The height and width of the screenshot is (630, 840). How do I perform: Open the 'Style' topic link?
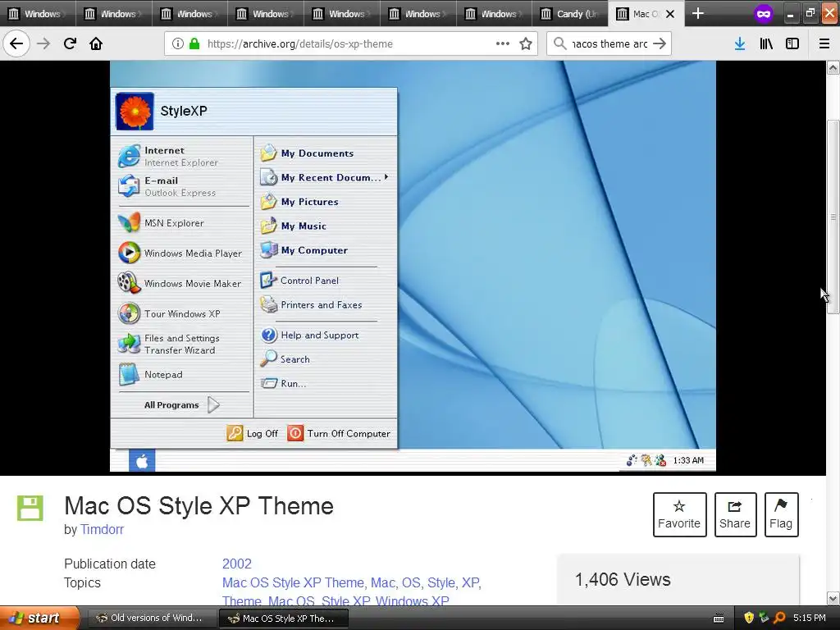pos(441,582)
